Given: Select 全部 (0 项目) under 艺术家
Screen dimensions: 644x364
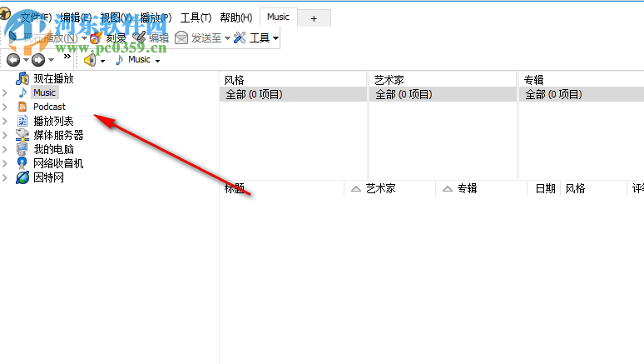Looking at the screenshot, I should pos(443,94).
